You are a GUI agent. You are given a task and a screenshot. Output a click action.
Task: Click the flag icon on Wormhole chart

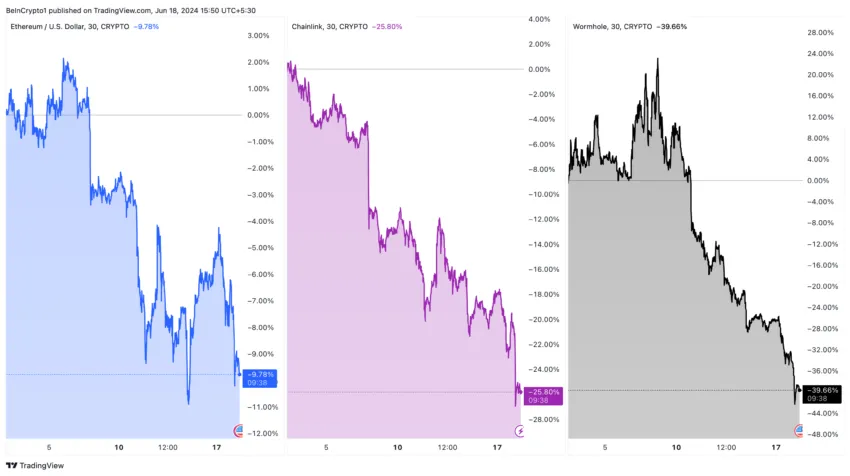coord(799,431)
